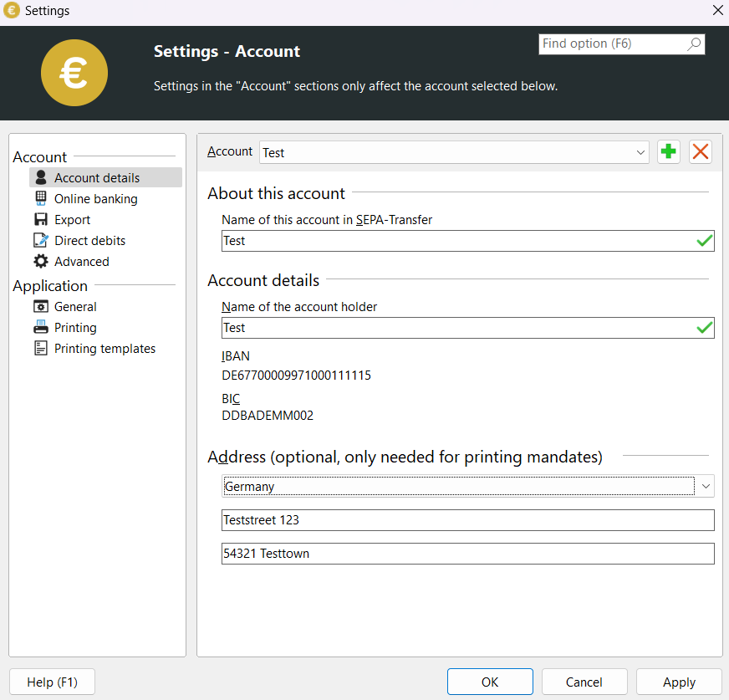
Task: Open the Account selection dropdown showing Test
Action: coord(454,152)
